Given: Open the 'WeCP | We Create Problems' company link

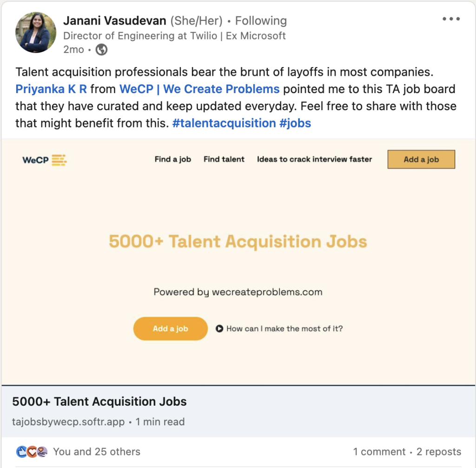Looking at the screenshot, I should (x=199, y=89).
